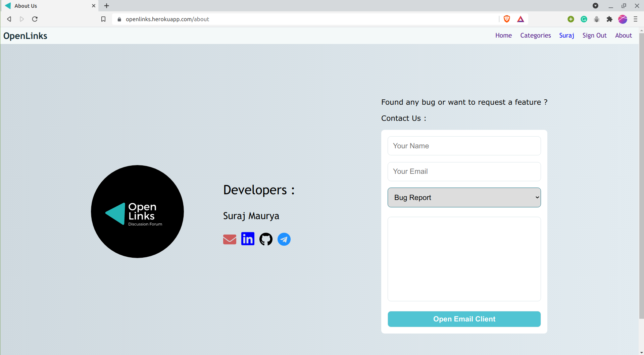Click 'Found any bug or want to request' text

click(x=443, y=102)
